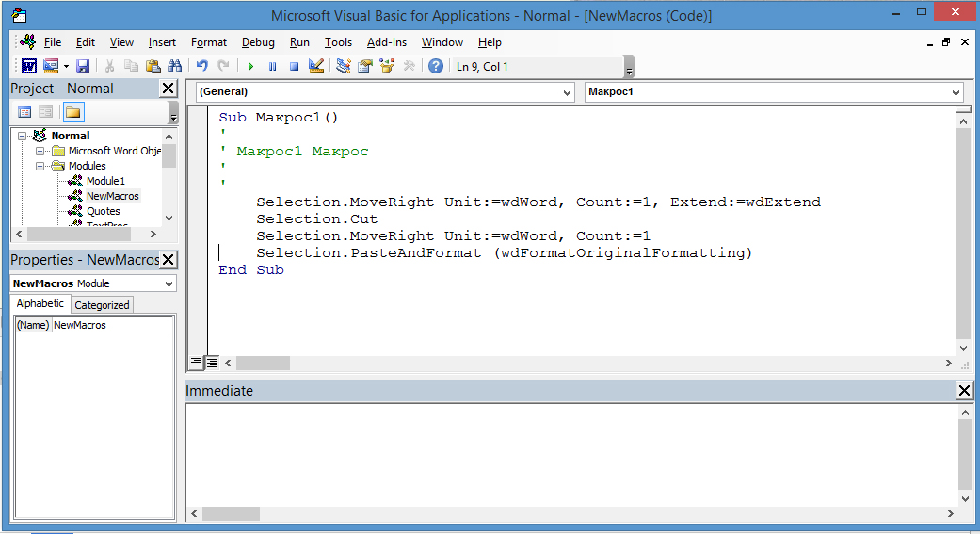This screenshot has height=534, width=980.
Task: Click View Object icon in Project panel
Action: pyautogui.click(x=45, y=113)
